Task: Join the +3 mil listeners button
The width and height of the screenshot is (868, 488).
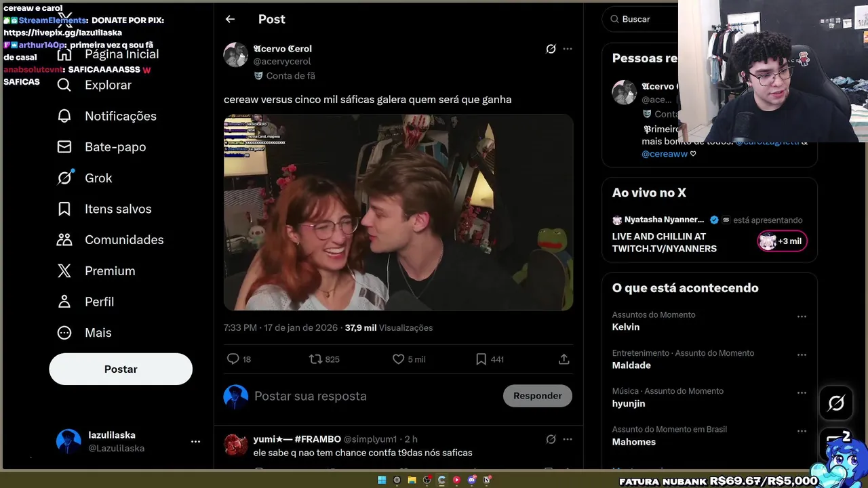Action: pos(783,241)
